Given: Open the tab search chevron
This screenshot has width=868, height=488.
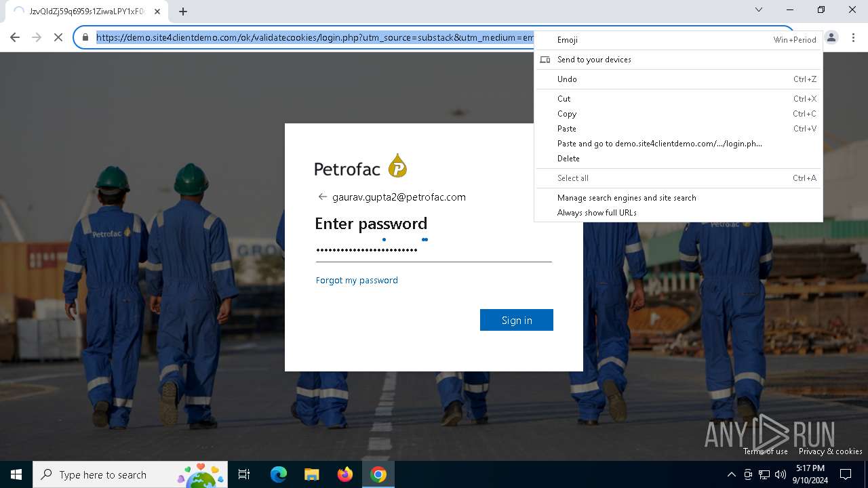Looking at the screenshot, I should point(759,9).
